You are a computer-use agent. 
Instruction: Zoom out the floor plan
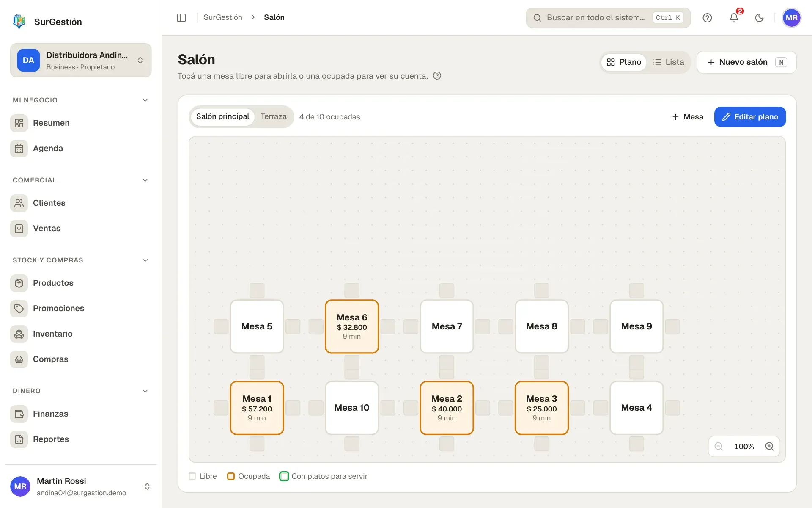point(719,447)
